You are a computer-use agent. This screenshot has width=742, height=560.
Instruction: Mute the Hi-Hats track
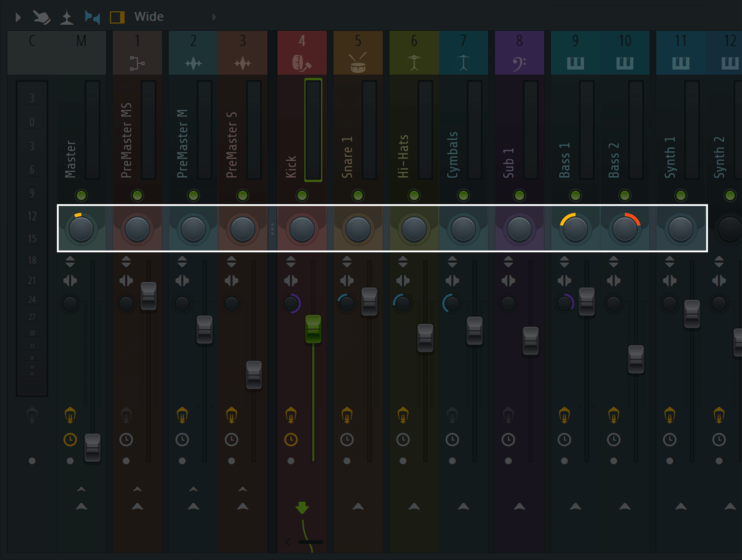point(414,195)
